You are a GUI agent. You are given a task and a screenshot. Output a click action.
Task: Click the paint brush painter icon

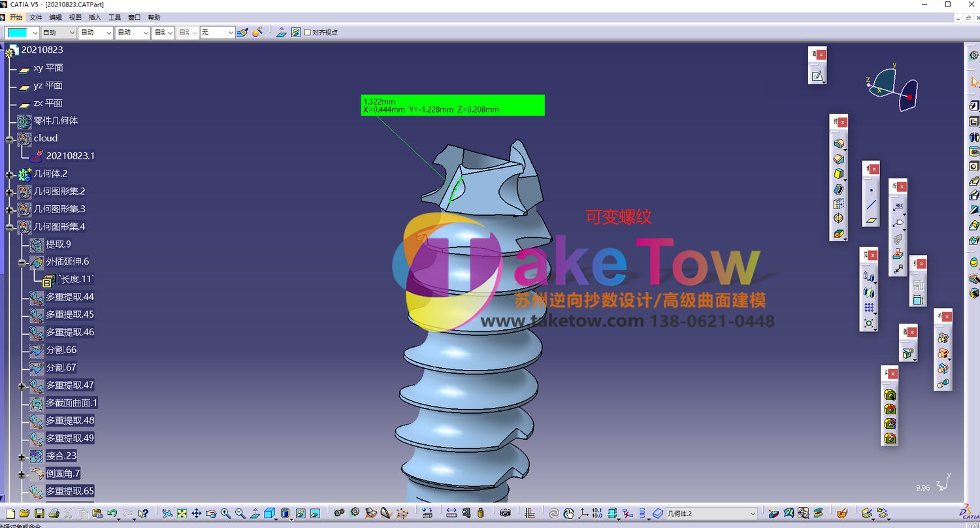(242, 32)
